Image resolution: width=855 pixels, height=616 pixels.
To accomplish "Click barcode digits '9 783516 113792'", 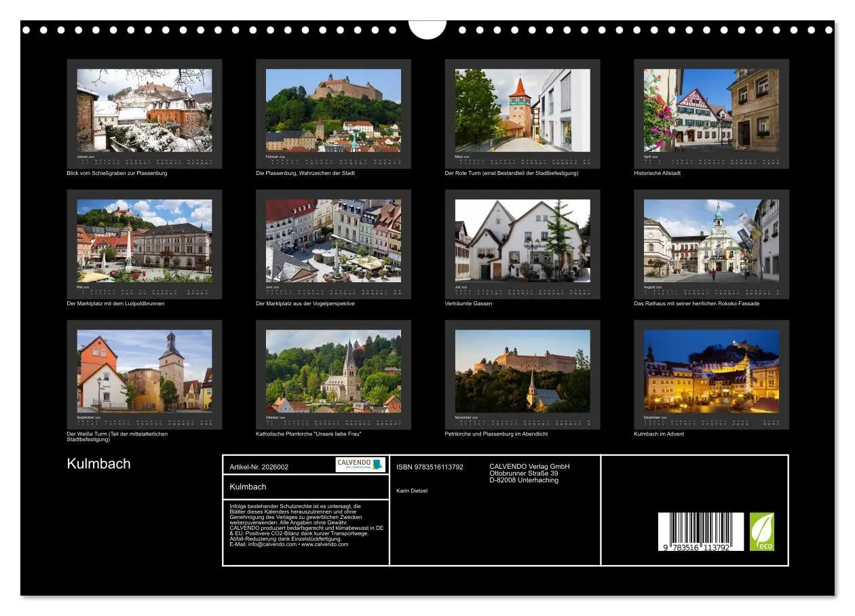I will point(697,547).
